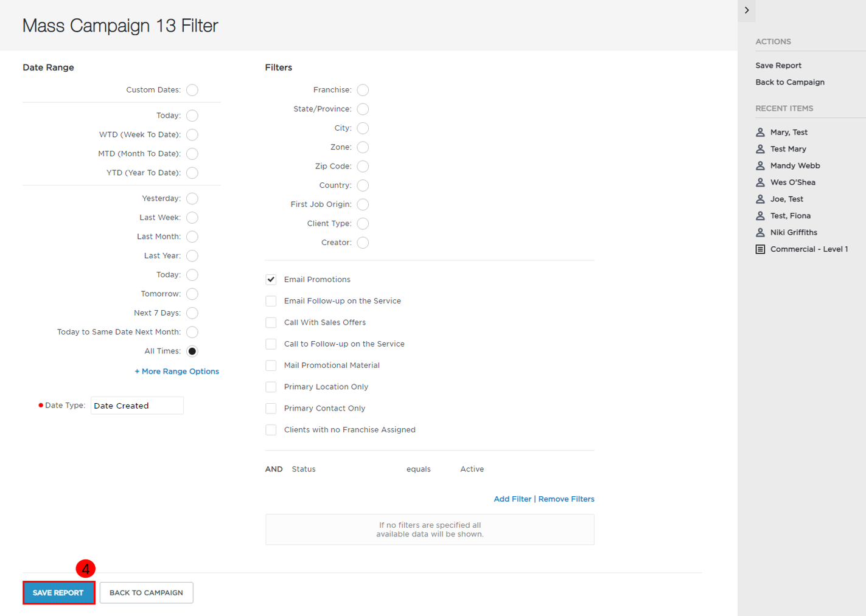Click the person icon beside Test, Fiona
The height and width of the screenshot is (616, 866).
[x=760, y=216]
